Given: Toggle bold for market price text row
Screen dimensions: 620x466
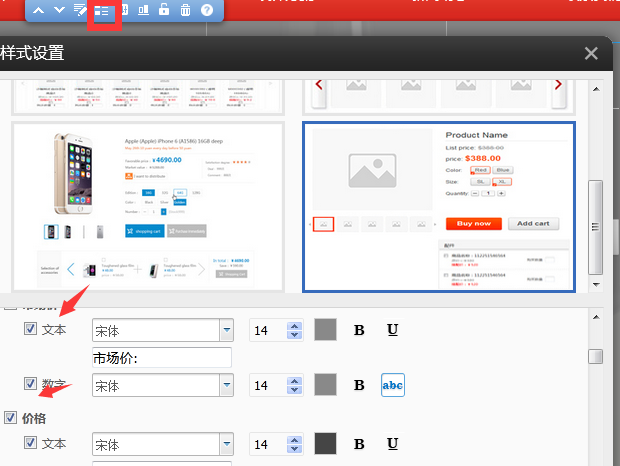Looking at the screenshot, I should pos(359,330).
